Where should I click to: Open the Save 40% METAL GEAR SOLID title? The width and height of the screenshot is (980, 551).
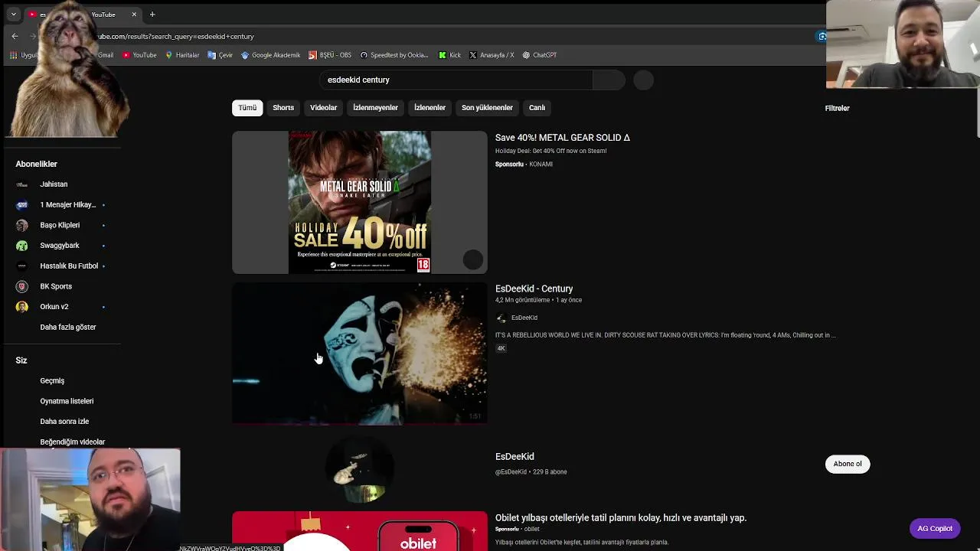(562, 138)
